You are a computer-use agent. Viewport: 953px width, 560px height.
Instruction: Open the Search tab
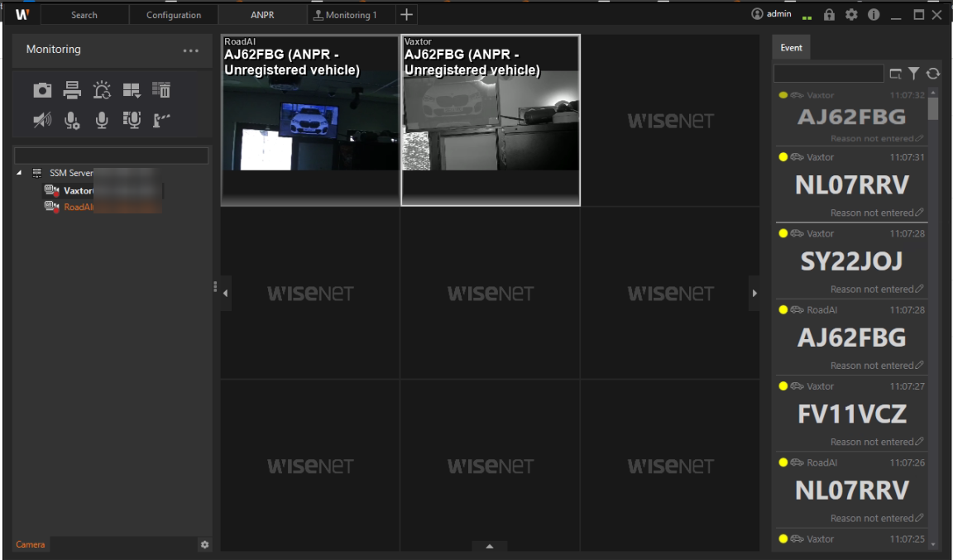pos(84,15)
